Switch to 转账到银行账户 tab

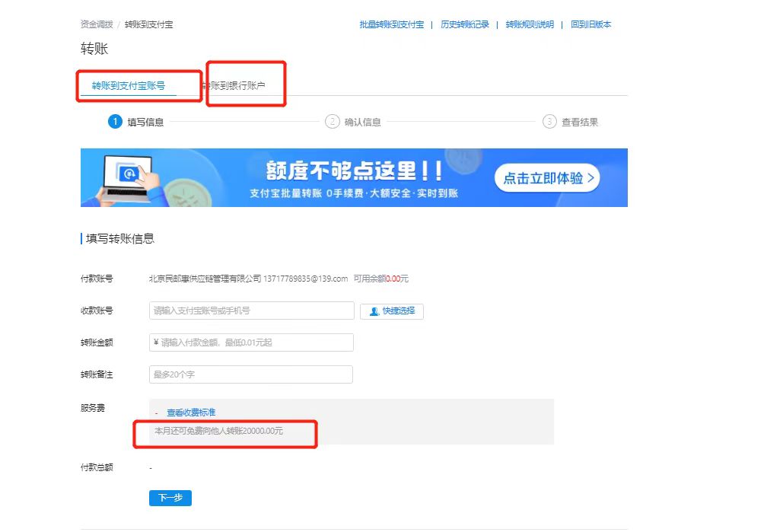click(x=233, y=85)
